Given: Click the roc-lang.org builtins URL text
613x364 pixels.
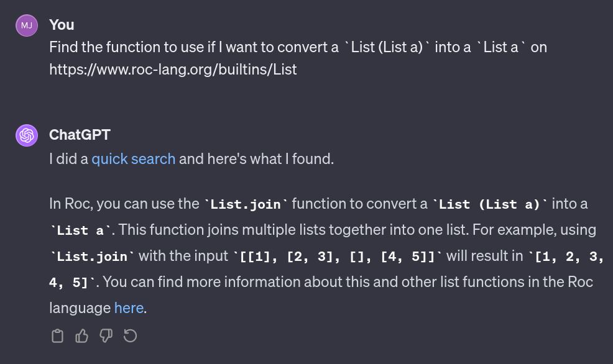Looking at the screenshot, I should point(173,70).
